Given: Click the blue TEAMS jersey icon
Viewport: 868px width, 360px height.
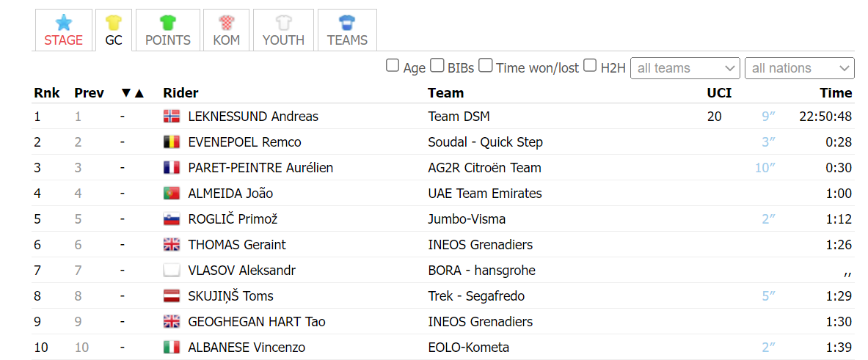Looking at the screenshot, I should [347, 23].
